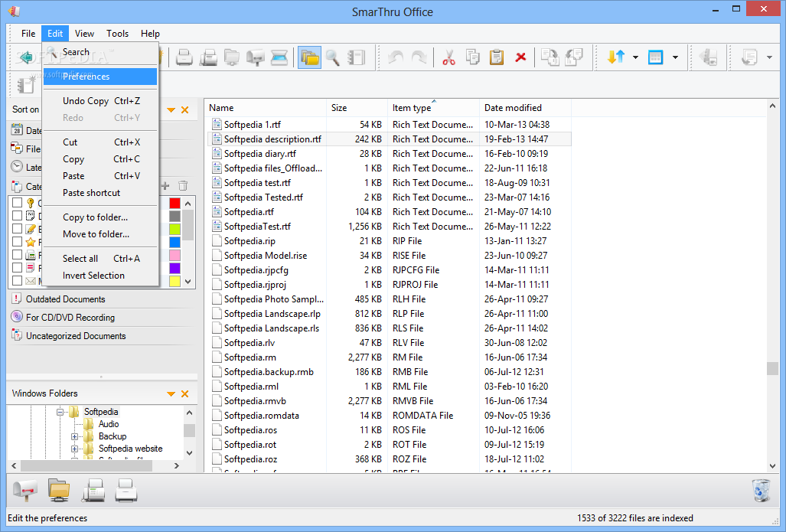The width and height of the screenshot is (786, 532).
Task: Open Outdated Documents filter
Action: (65, 299)
